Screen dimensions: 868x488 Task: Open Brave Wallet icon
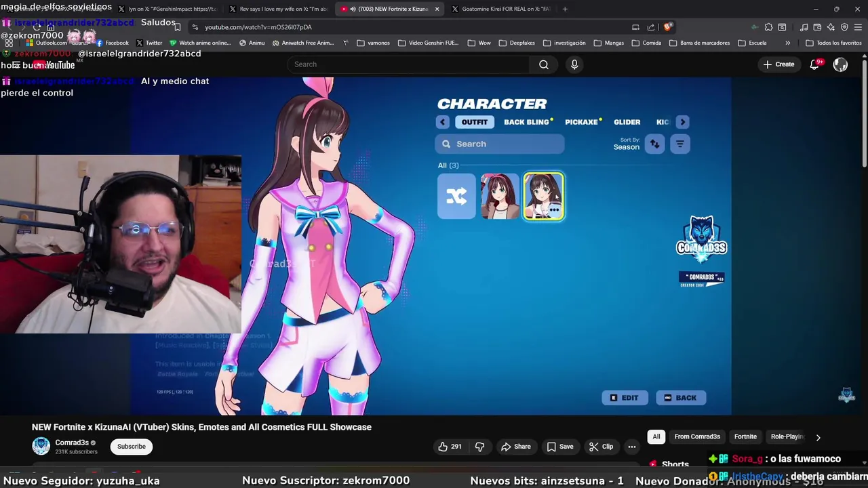point(817,27)
